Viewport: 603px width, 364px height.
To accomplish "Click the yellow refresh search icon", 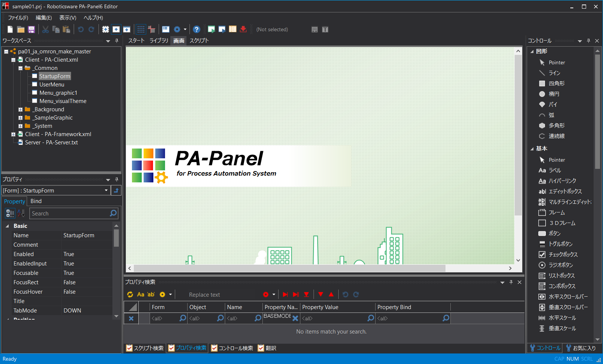I will click(x=130, y=294).
